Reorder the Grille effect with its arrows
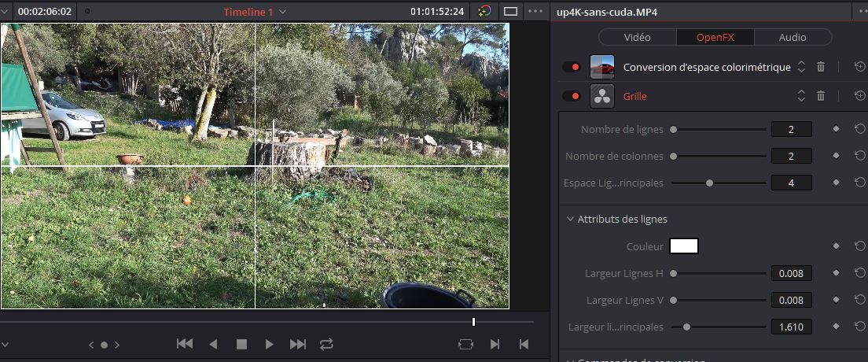 801,96
